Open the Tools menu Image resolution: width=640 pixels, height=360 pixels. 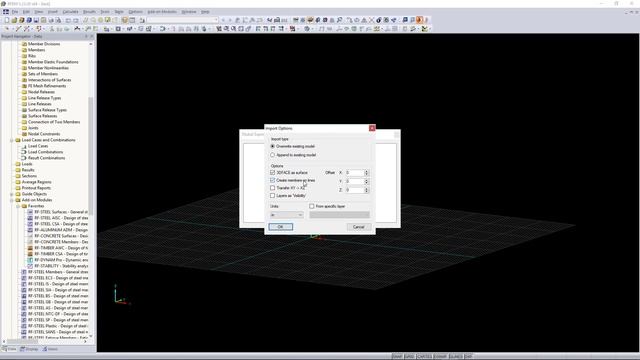(x=105, y=12)
